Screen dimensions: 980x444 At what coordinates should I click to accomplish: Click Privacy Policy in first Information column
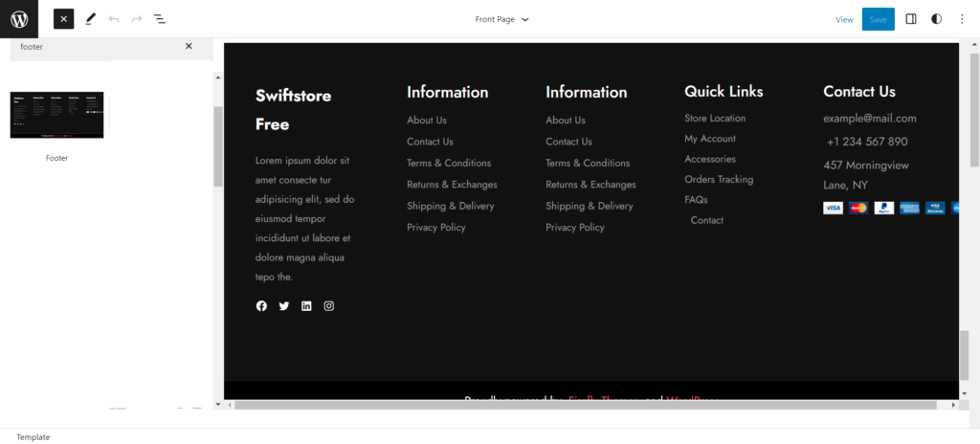pos(436,228)
